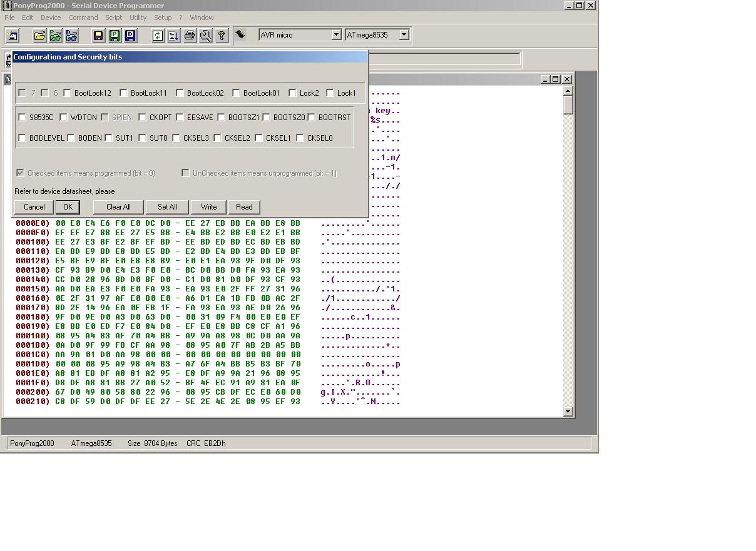The width and height of the screenshot is (756, 551).
Task: Tick the SUT0 checkbox
Action: click(142, 138)
